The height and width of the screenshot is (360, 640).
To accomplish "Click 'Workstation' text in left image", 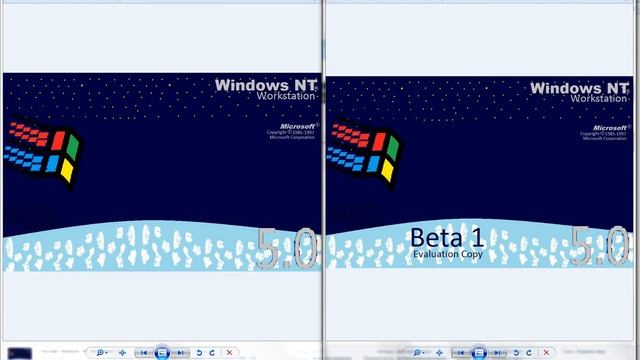I will pos(286,96).
